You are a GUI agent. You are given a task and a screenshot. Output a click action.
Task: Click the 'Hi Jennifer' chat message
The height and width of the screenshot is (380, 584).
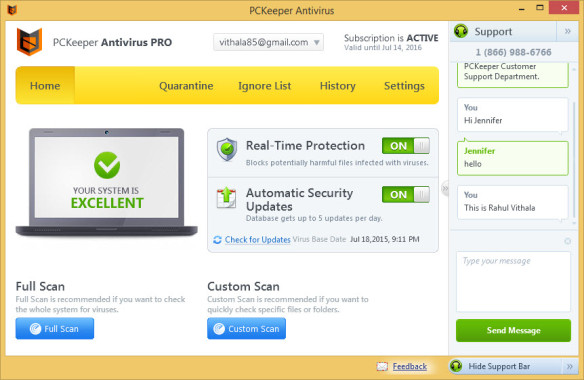tap(512, 114)
